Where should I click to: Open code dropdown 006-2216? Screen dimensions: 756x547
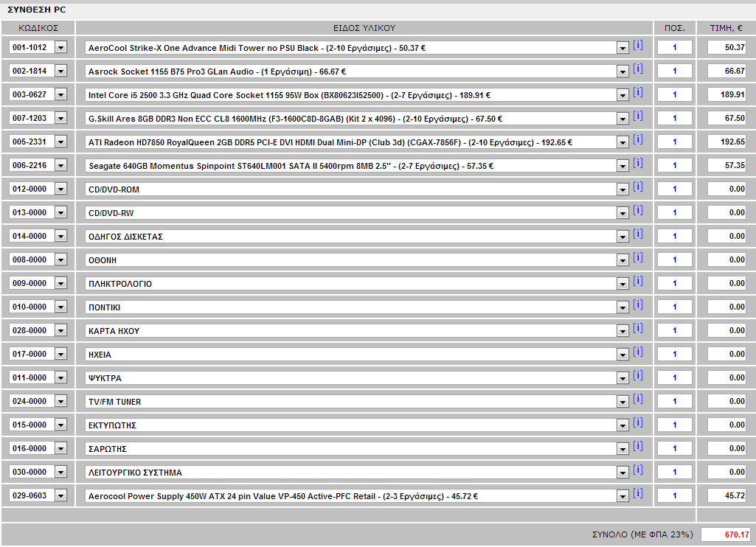tap(60, 165)
